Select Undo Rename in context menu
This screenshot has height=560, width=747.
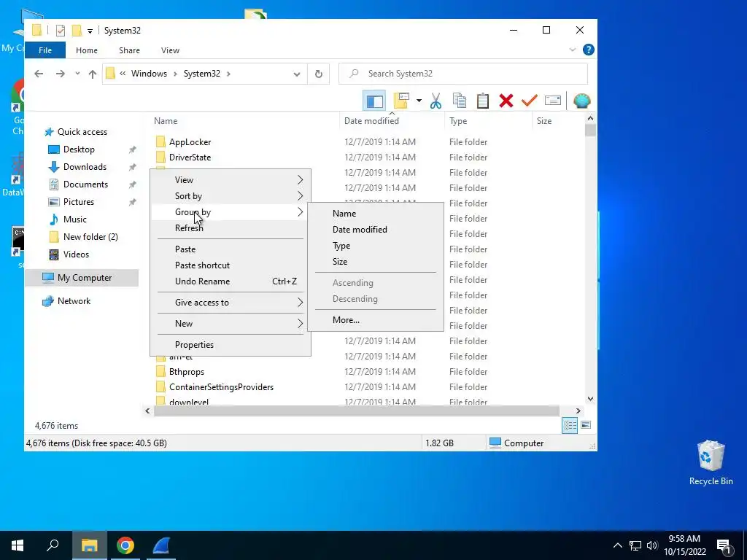[x=231, y=281]
